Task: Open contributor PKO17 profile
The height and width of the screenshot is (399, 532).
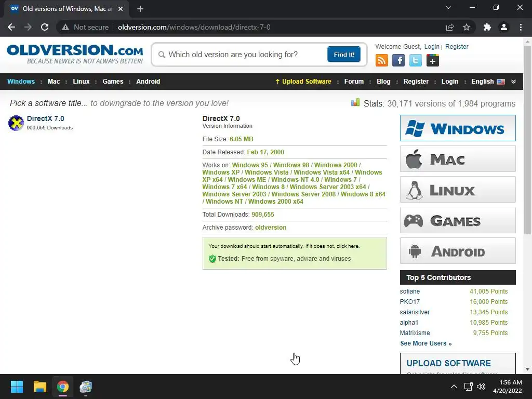Action: pos(409,302)
